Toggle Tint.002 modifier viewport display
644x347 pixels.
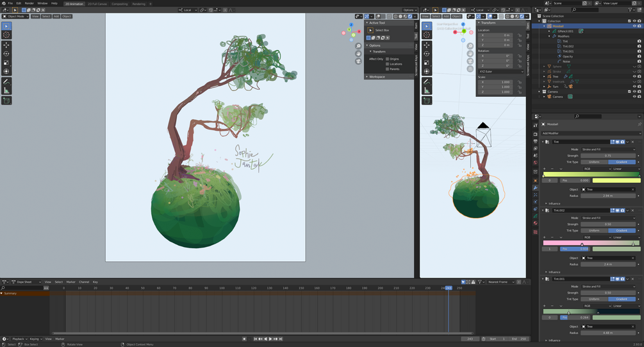click(x=618, y=210)
